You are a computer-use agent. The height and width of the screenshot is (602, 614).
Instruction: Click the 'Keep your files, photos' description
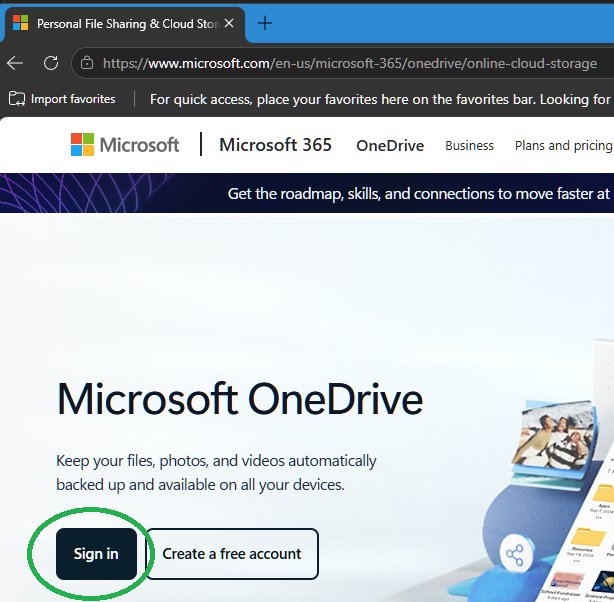coord(216,473)
